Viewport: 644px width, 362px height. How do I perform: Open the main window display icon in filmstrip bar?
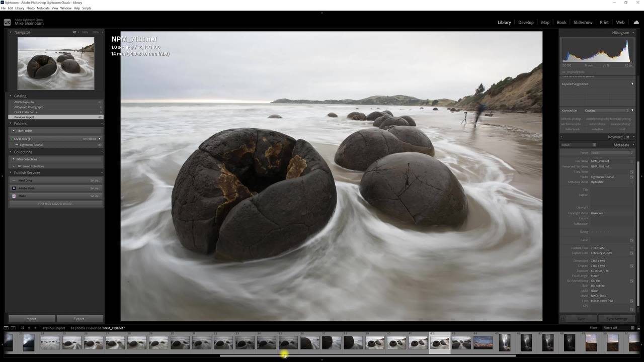point(6,328)
